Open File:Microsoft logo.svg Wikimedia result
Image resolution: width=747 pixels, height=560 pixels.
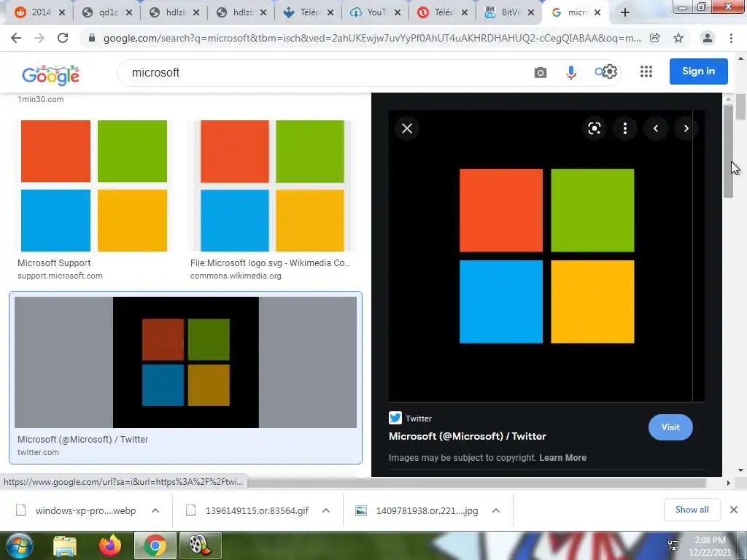click(270, 262)
